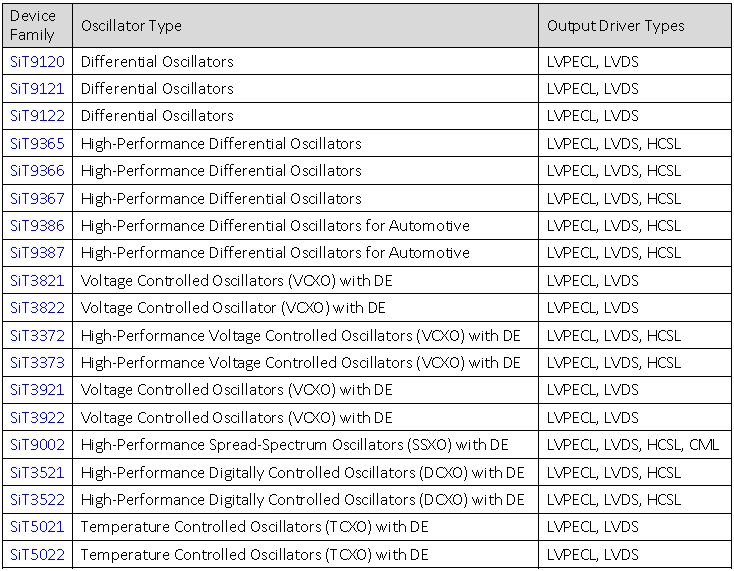Click the LVPECL, LVDS, HCSL, CML cell
This screenshot has height=571, width=734.
click(x=633, y=445)
